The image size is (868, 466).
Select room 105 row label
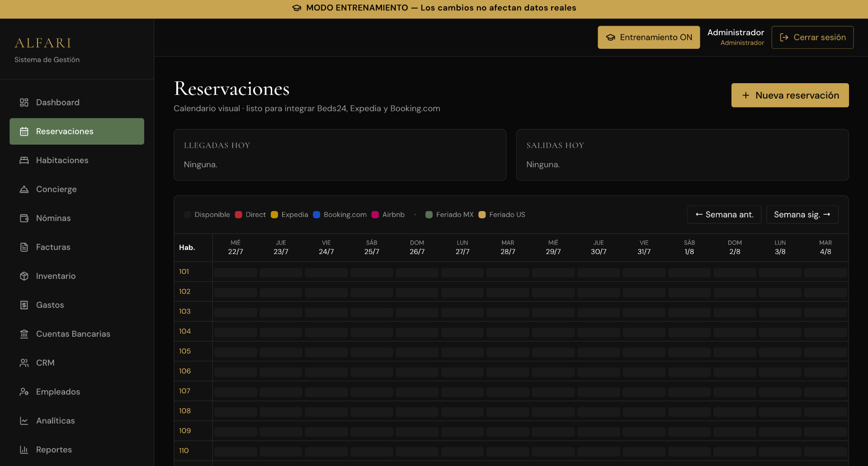[184, 351]
